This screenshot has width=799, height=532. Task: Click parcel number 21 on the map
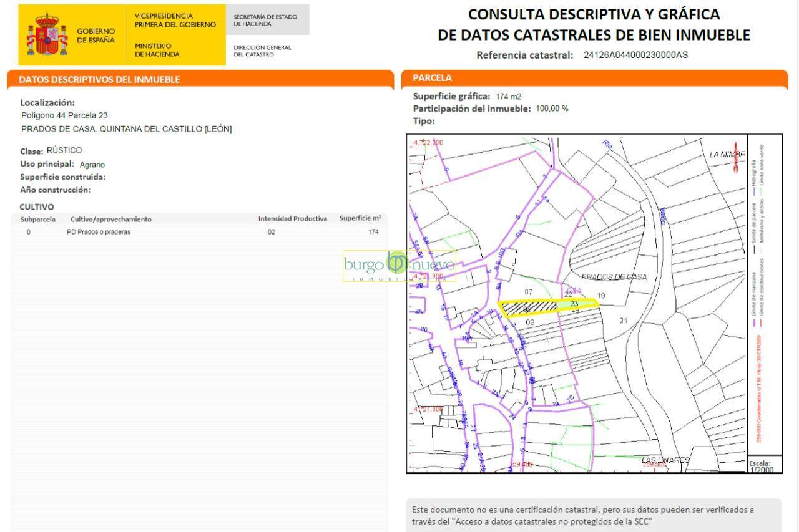tap(623, 321)
